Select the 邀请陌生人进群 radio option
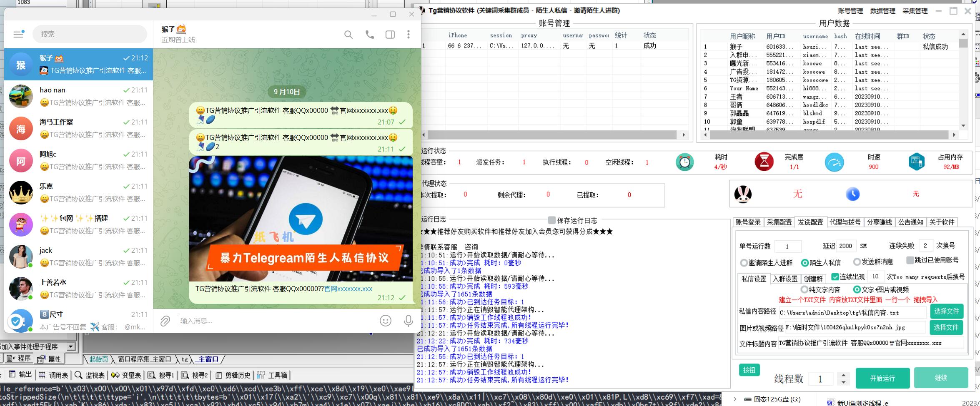 click(x=744, y=263)
